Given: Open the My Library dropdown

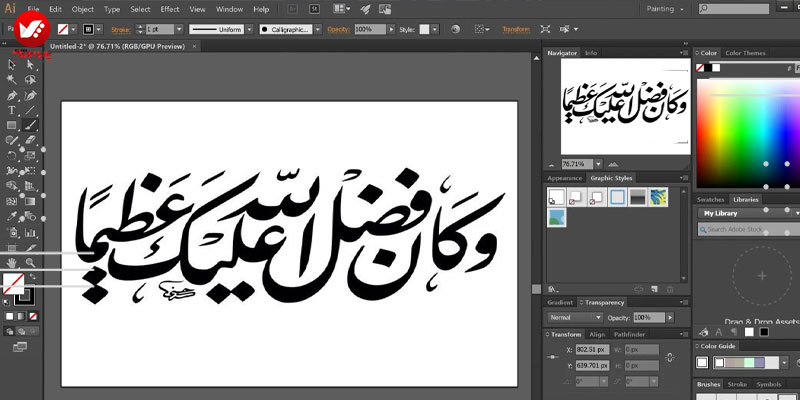Looking at the screenshot, I should pyautogui.click(x=748, y=213).
